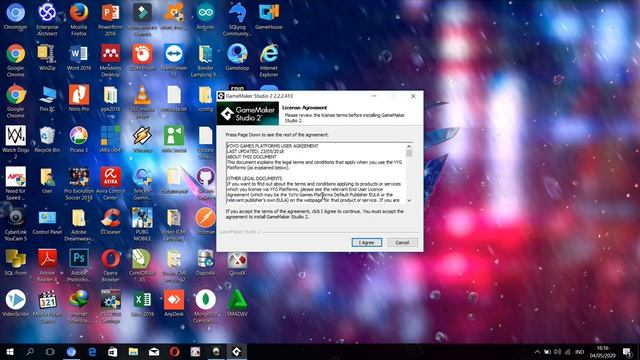Select the AnyDesk desktop icon
Screen dimensions: 640x360
pos(174,303)
